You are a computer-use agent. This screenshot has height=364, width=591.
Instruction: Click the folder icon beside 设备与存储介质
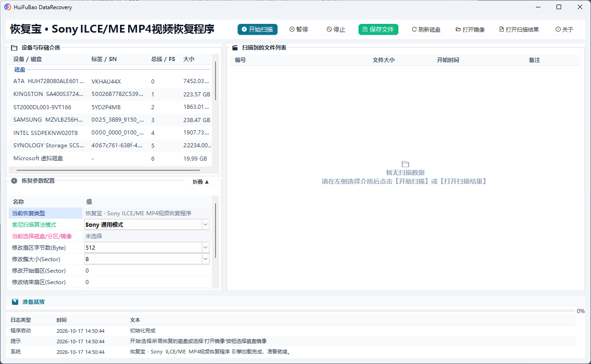point(14,47)
